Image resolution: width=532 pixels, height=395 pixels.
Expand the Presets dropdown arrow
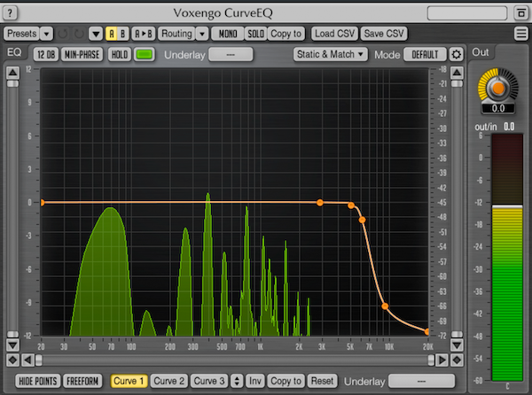point(46,34)
